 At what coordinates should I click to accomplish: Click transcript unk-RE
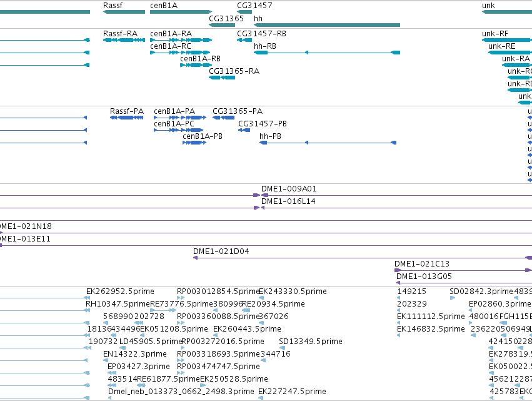click(x=501, y=46)
